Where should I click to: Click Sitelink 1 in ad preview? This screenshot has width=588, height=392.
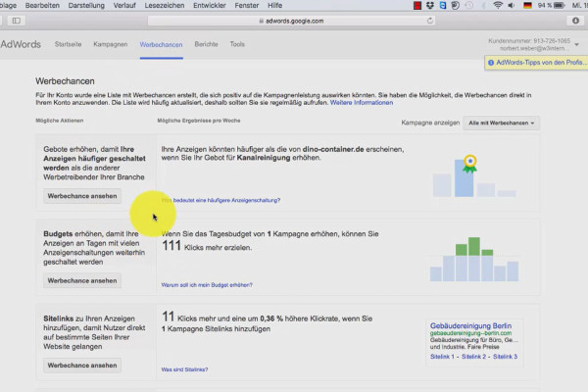(x=442, y=357)
